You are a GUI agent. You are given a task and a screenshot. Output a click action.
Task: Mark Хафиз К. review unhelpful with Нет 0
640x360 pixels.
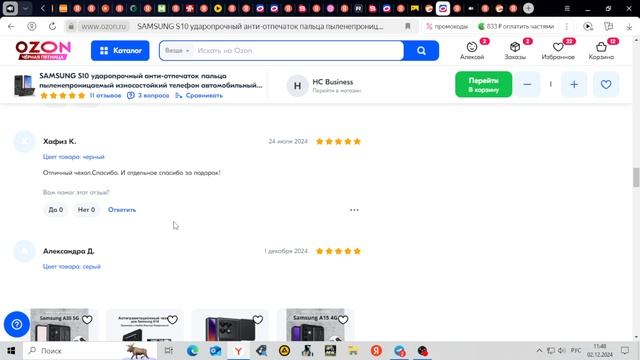(87, 210)
